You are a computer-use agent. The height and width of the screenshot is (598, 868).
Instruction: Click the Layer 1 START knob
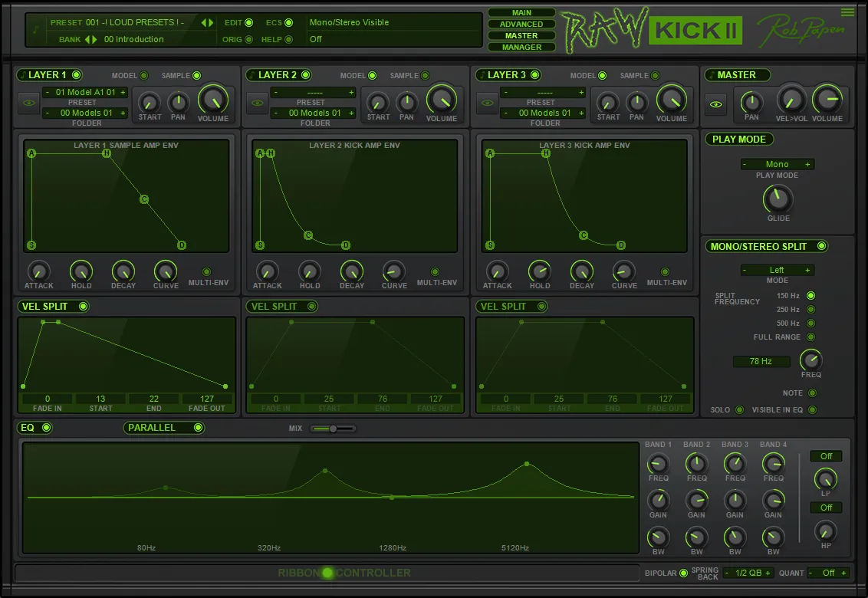coord(149,103)
